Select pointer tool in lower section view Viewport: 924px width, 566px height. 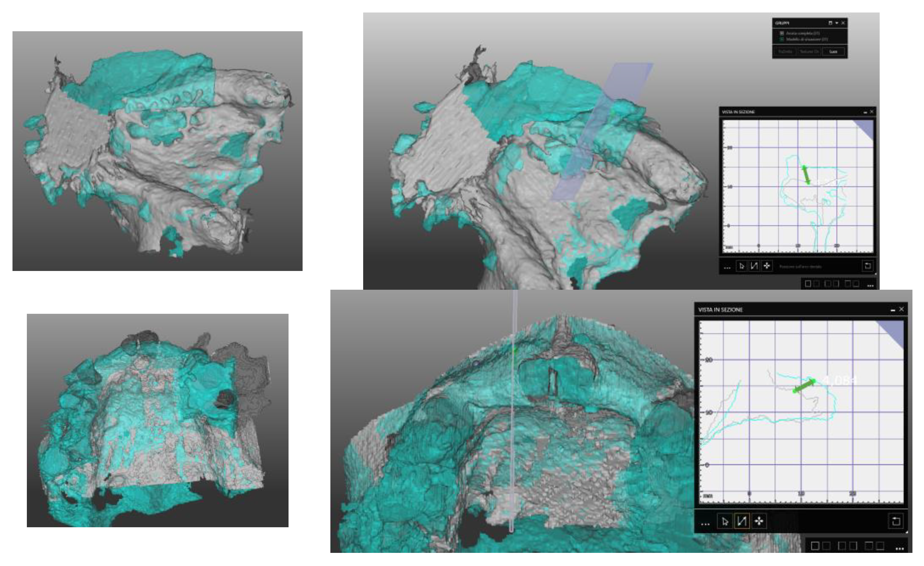(724, 521)
